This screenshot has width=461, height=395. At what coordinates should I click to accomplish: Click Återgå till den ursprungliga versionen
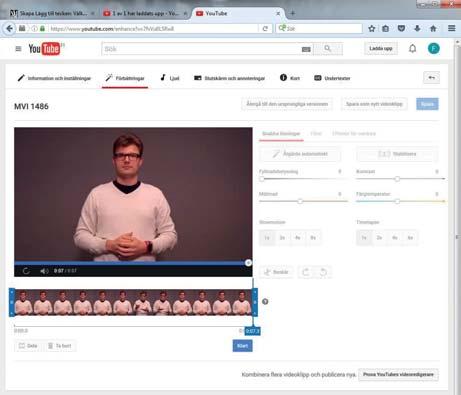(287, 104)
